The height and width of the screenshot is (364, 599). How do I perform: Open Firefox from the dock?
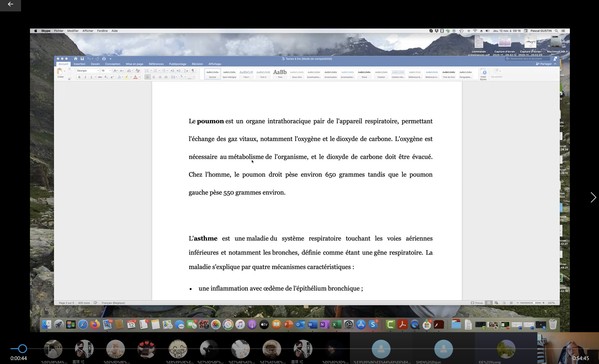[x=95, y=325]
